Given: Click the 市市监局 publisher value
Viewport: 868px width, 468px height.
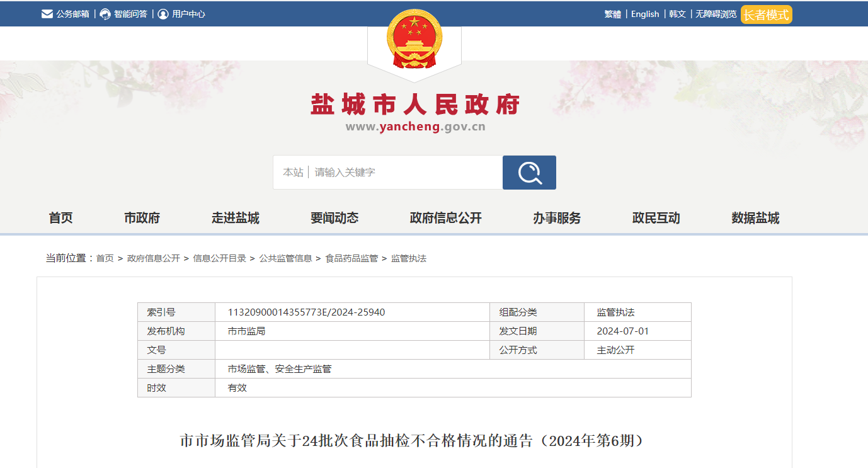Looking at the screenshot, I should coord(246,331).
